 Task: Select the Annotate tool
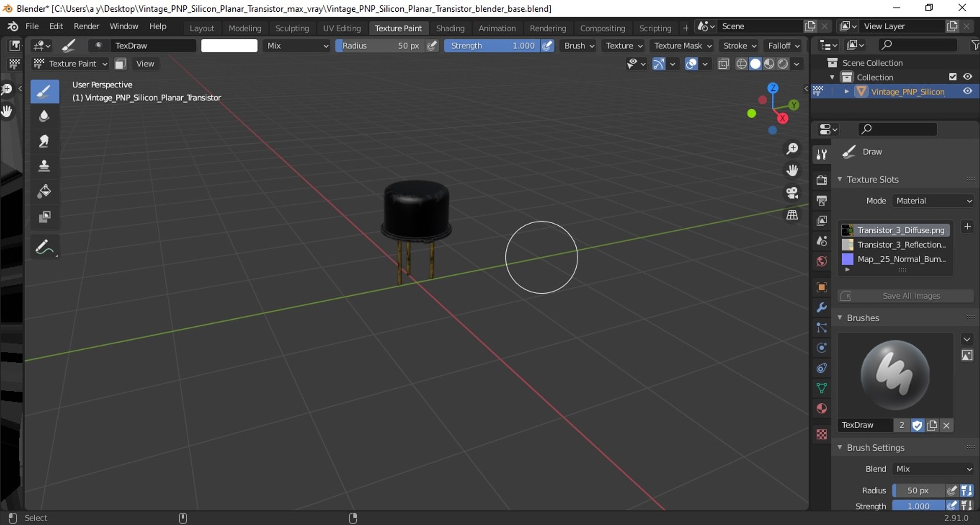tap(44, 248)
